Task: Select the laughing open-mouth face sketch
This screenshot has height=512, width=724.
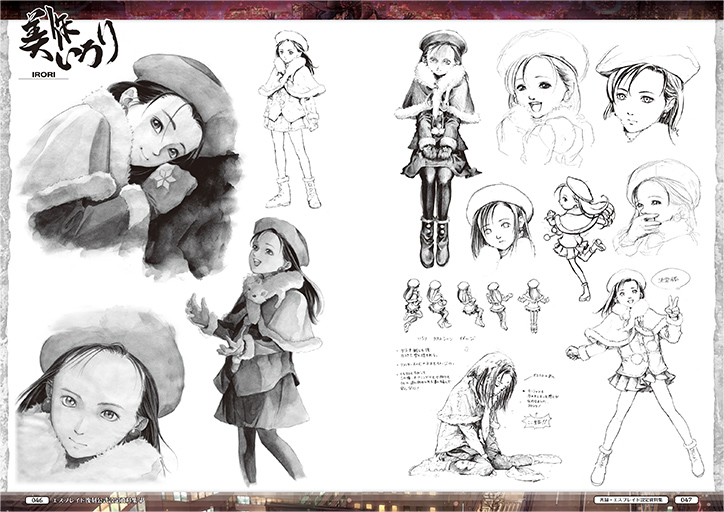Action: [x=543, y=97]
